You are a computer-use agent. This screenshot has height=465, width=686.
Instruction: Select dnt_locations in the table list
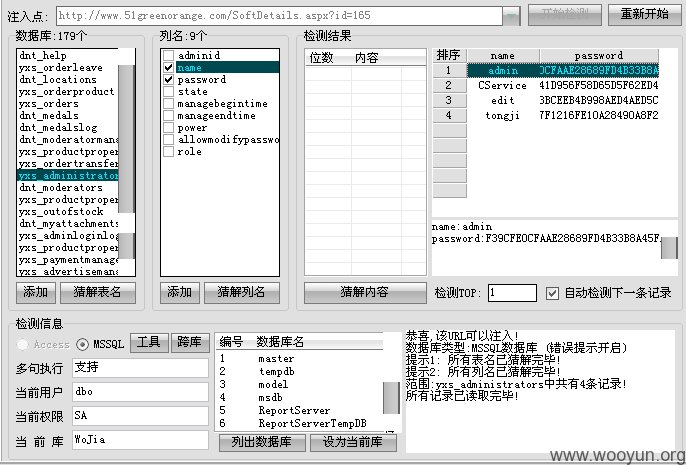click(68, 80)
